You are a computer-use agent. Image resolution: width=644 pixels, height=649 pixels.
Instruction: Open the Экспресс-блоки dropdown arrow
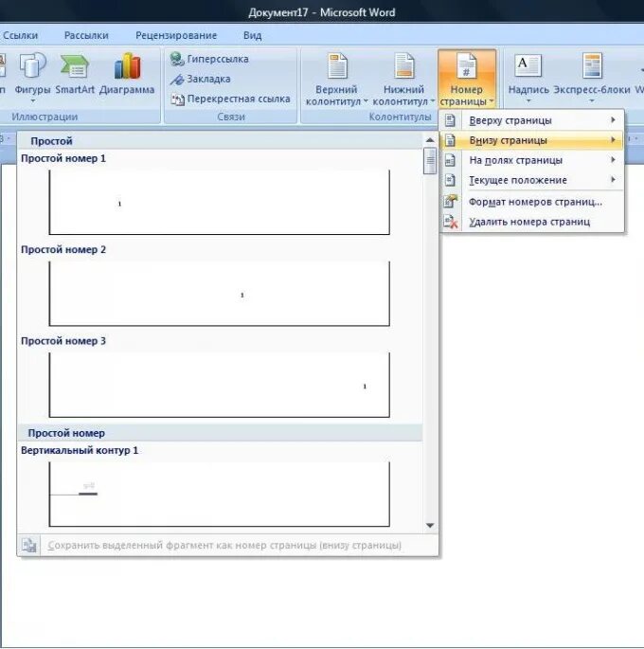(592, 101)
